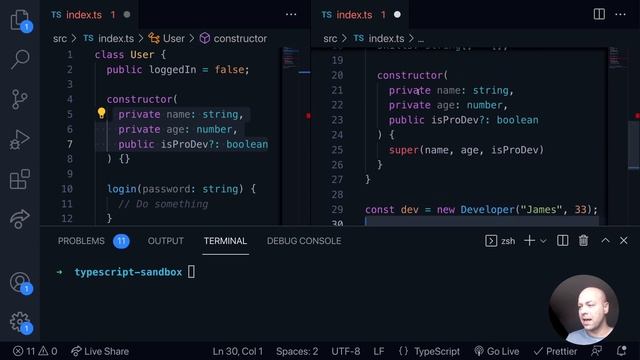
Task: Click the "James" string on line 29
Action: coord(541,209)
